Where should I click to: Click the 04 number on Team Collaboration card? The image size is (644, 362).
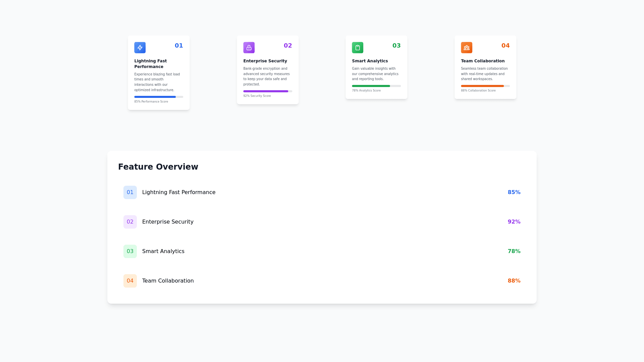(505, 46)
